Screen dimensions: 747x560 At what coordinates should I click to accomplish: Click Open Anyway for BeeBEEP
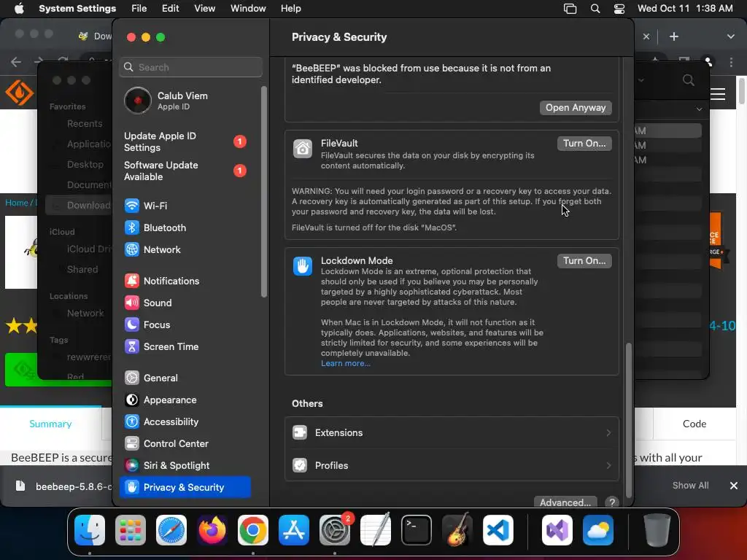[576, 108]
